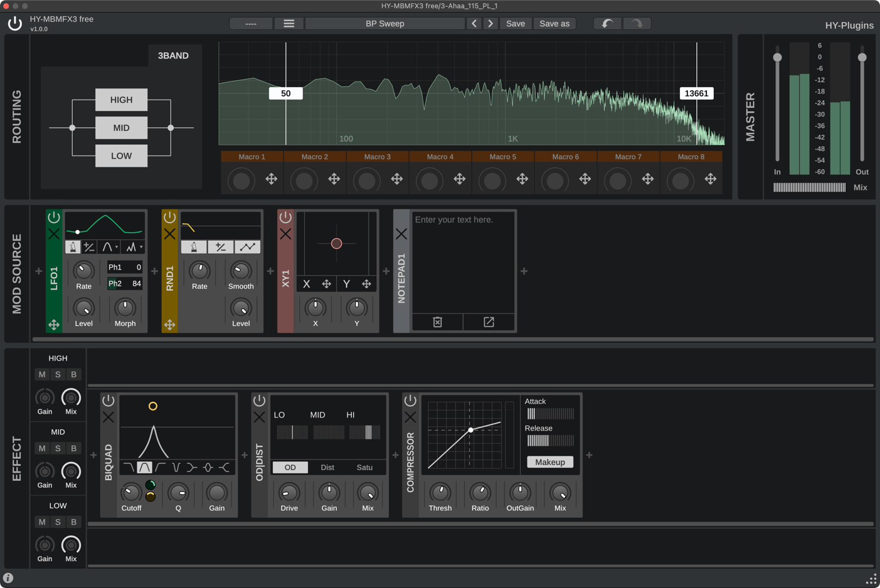Viewport: 880px width, 588px height.
Task: Click the master Mix slider
Action: [x=809, y=187]
